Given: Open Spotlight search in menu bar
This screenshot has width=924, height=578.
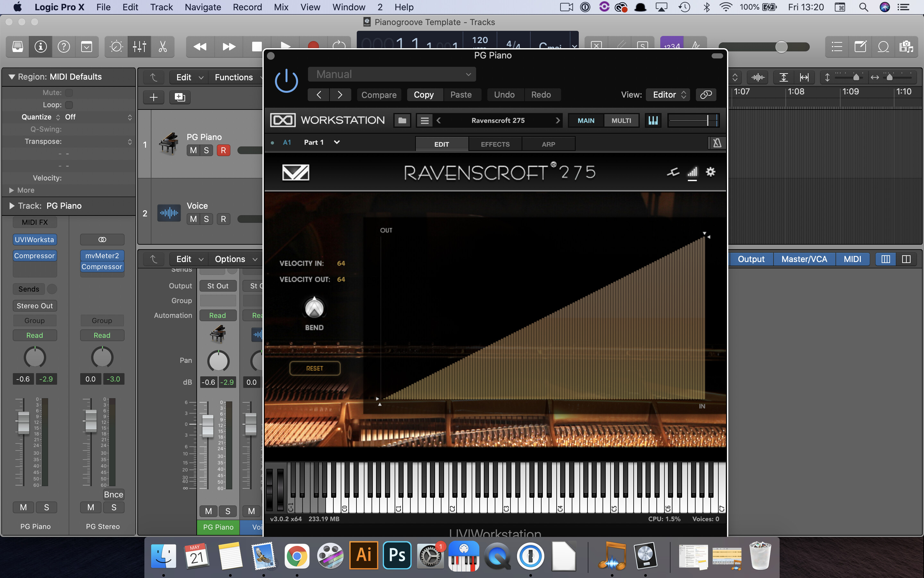Looking at the screenshot, I should click(x=864, y=7).
